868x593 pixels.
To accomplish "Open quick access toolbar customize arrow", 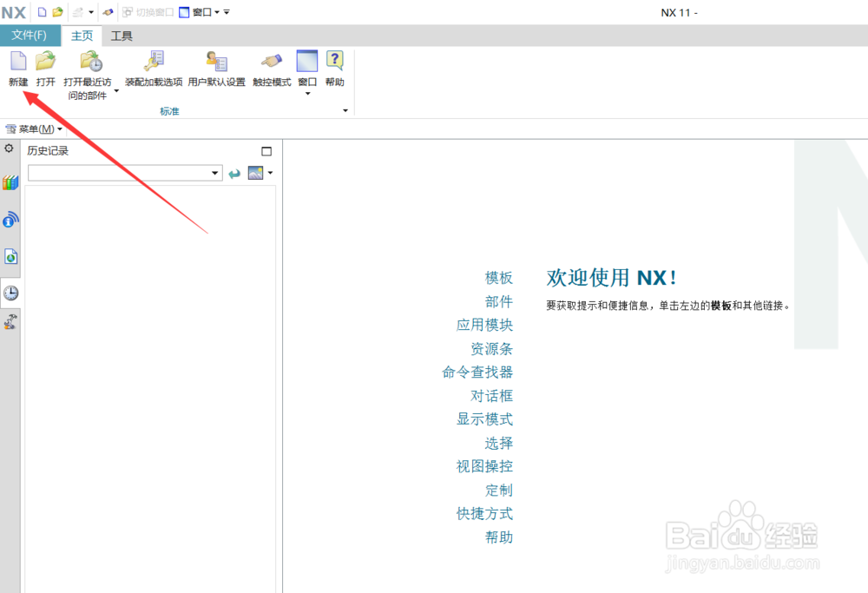I will 227,12.
